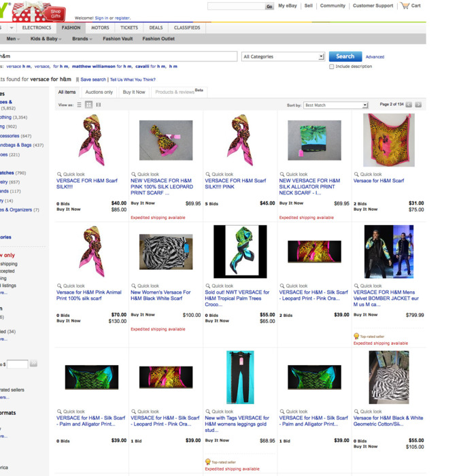Quick look magnifier for SILK ALLIGATOR PRINT NECK SCARF
Viewport: 476px width, 476px height.
282,174
